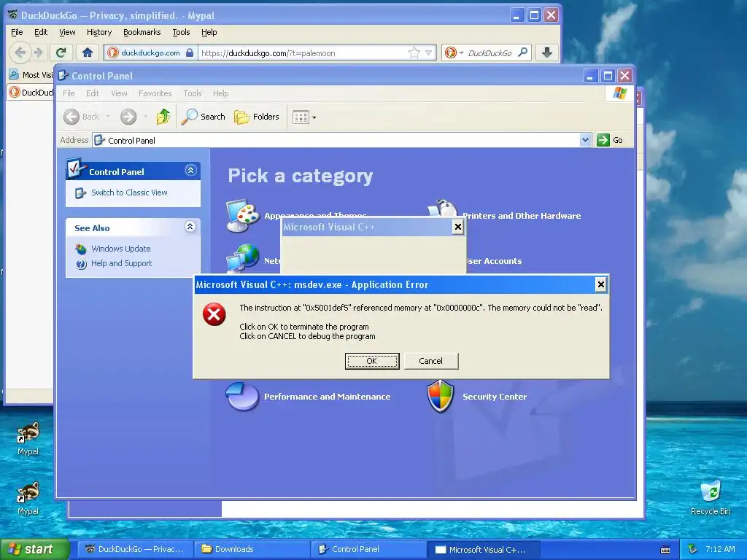Open Help menu in Mypal
This screenshot has height=560, width=747.
[x=209, y=32]
